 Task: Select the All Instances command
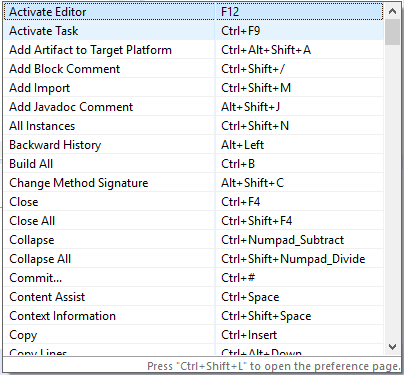193,126
